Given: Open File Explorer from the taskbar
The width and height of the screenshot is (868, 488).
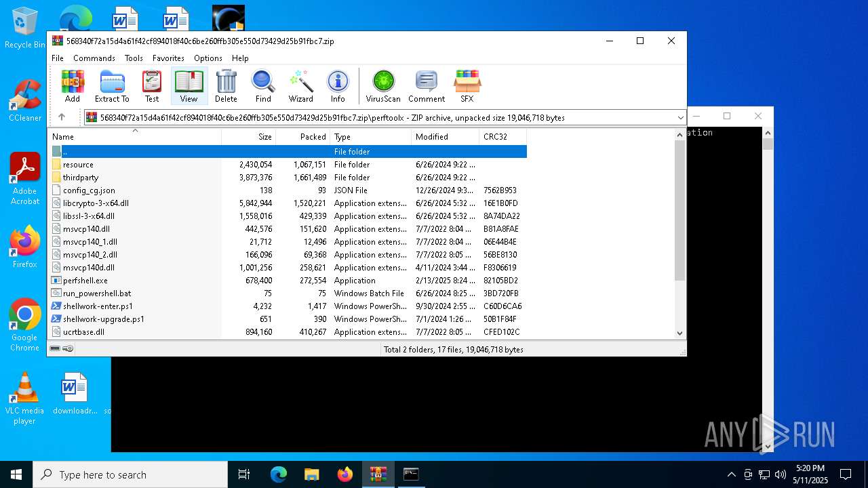Looking at the screenshot, I should 312,474.
